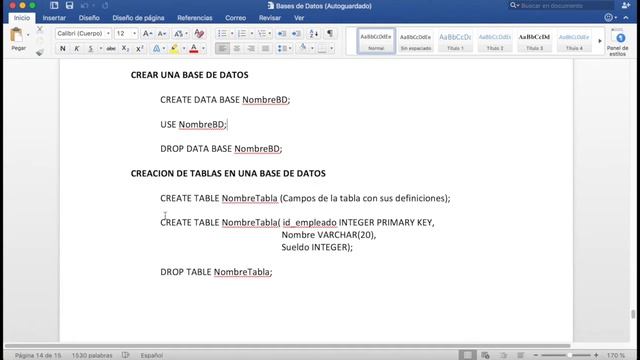The width and height of the screenshot is (640, 360).
Task: Open the Correo tab
Action: (x=236, y=18)
